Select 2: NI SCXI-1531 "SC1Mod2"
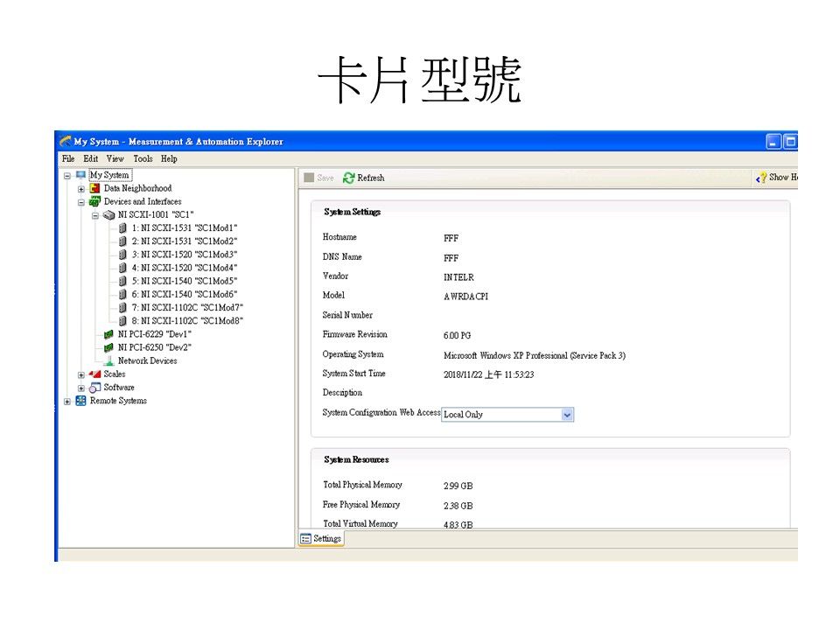The width and height of the screenshot is (840, 630). (x=185, y=241)
